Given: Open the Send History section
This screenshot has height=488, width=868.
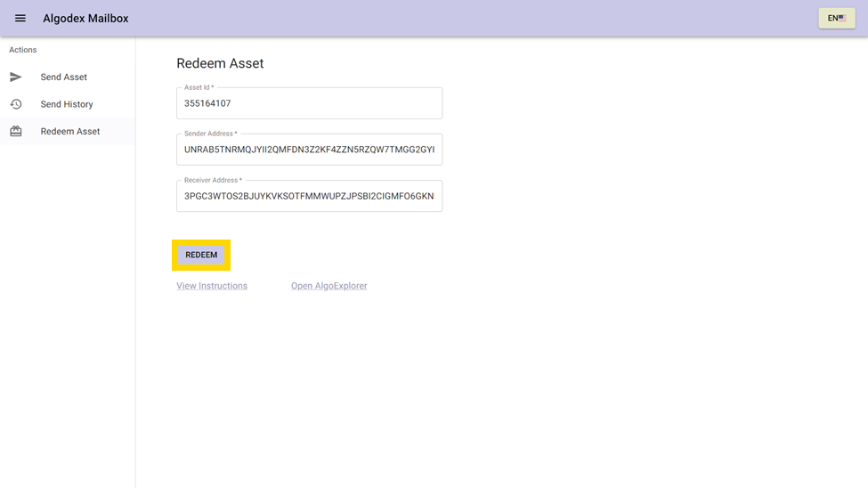Looking at the screenshot, I should click(x=67, y=104).
